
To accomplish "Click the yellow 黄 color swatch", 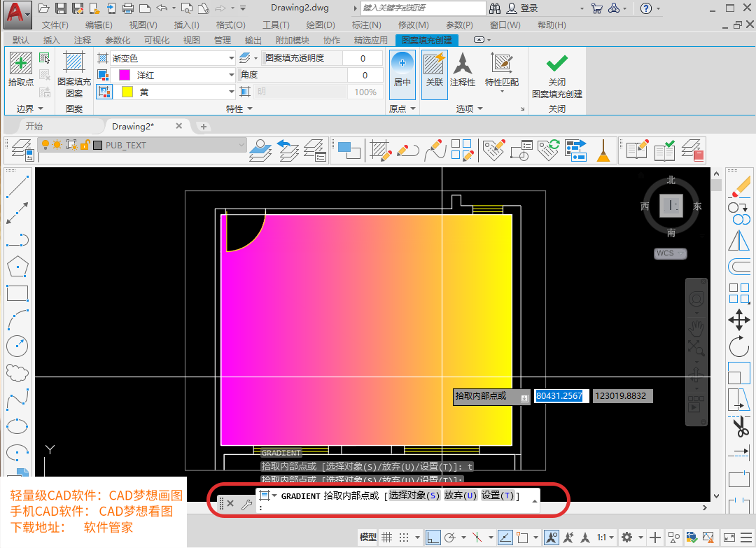I will coord(127,92).
